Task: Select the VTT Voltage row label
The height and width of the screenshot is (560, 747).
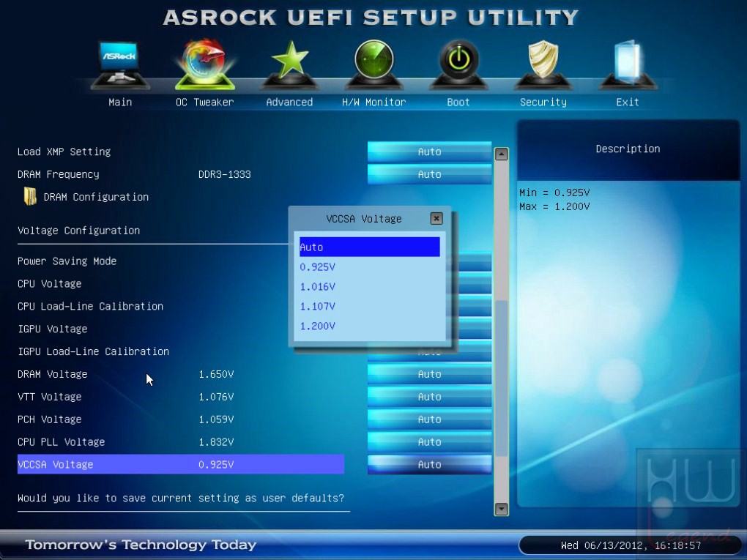Action: click(x=49, y=397)
